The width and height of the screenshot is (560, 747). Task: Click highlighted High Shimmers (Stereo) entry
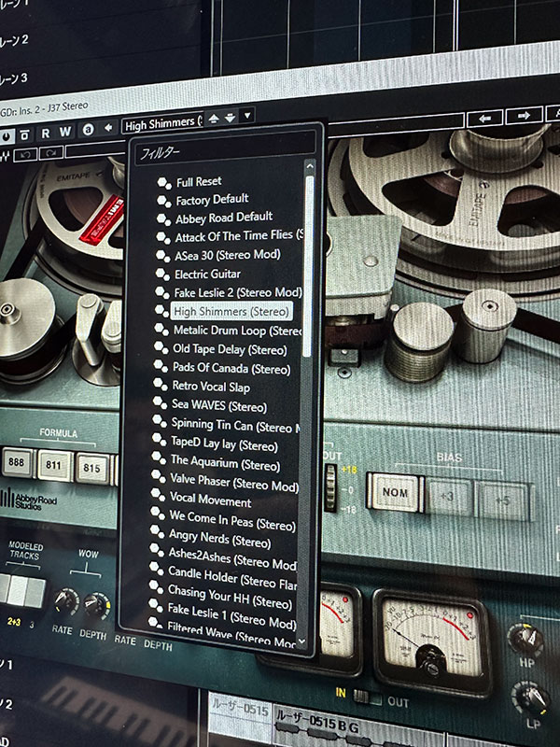pyautogui.click(x=231, y=311)
